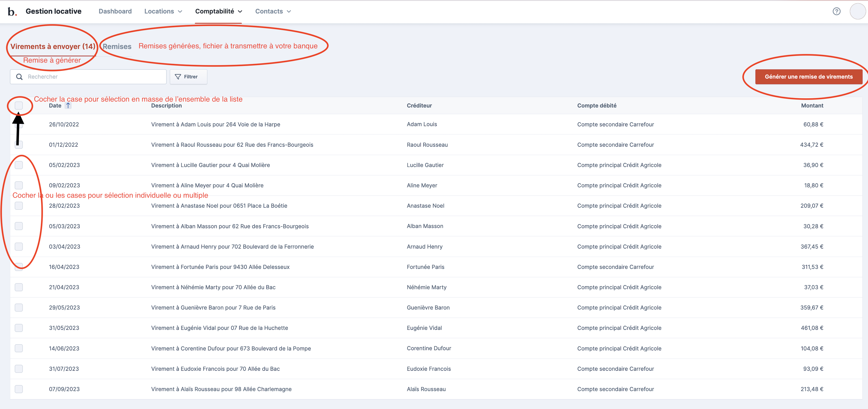Open the Virements à envoyer tab

click(53, 46)
